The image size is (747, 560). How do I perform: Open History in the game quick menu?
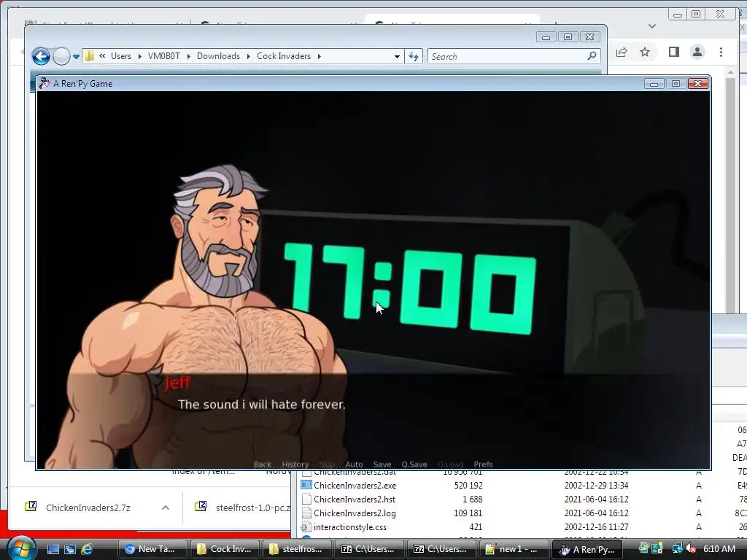[x=295, y=464]
